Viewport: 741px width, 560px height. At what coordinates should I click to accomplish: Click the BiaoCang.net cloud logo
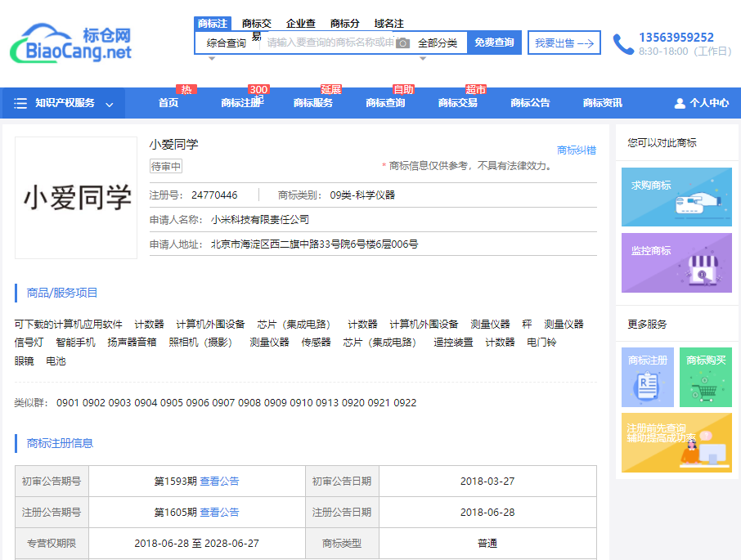[70, 43]
